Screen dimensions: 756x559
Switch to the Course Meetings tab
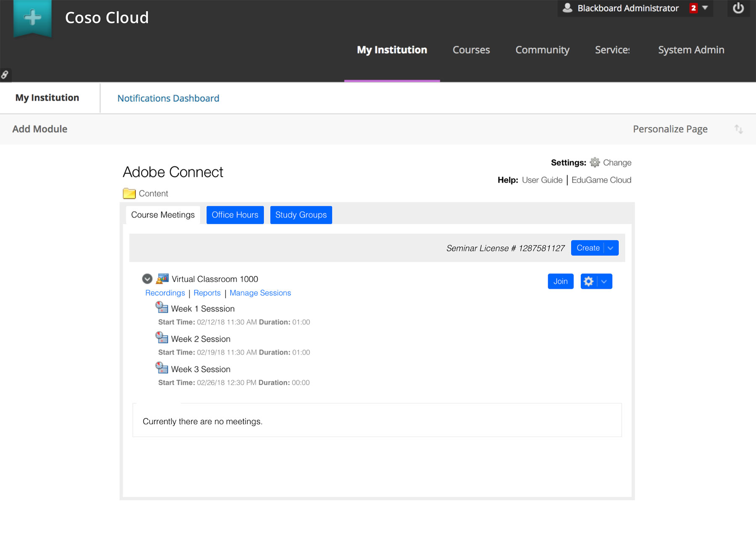click(x=163, y=215)
